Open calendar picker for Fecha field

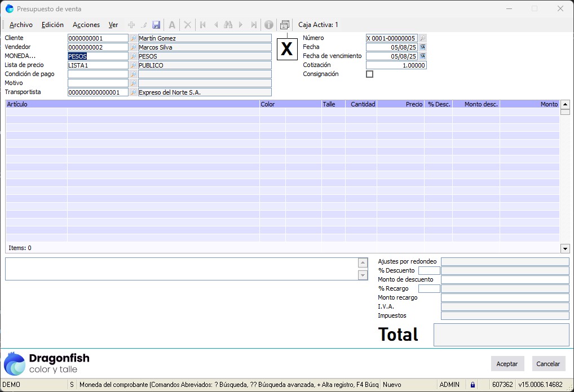coord(422,47)
